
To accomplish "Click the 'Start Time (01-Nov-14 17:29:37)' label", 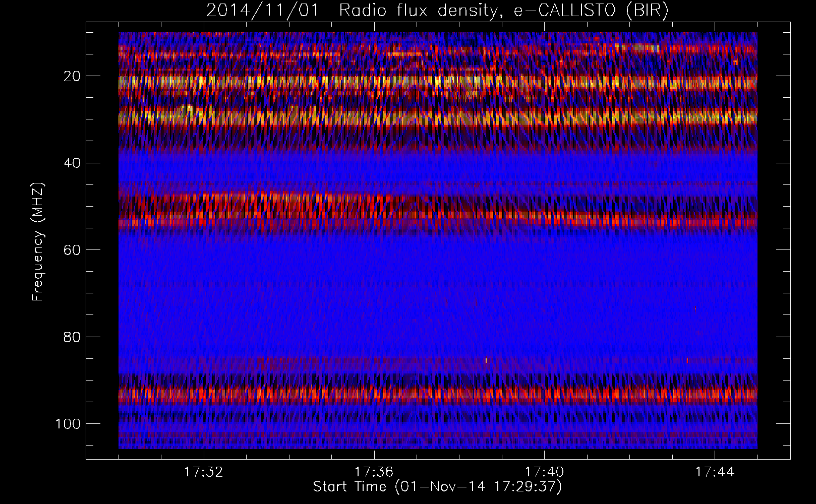I will pyautogui.click(x=437, y=487).
